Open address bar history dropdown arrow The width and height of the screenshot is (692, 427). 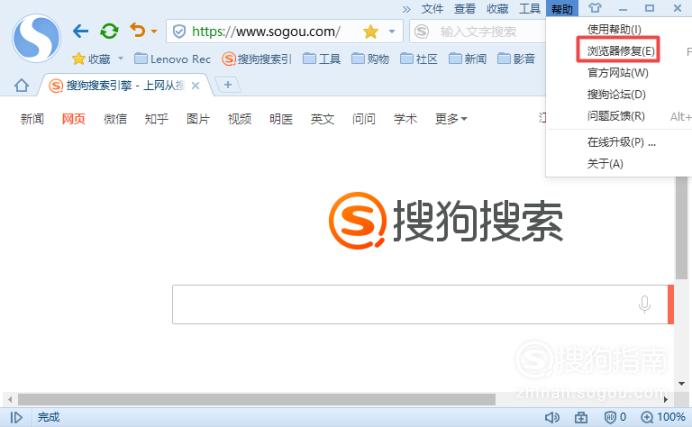click(x=391, y=31)
